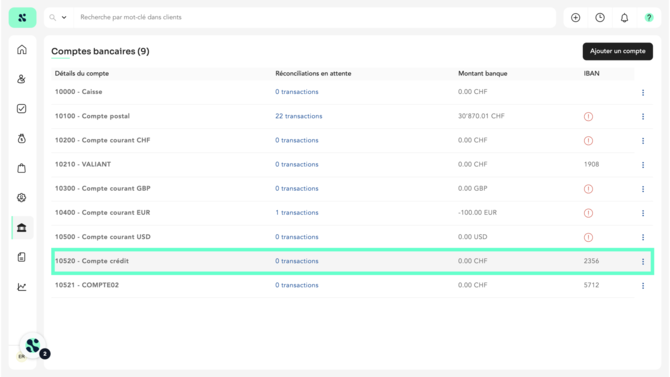Open row menu for 10520 - Compte crédit
This screenshot has height=377, width=670.
click(x=643, y=261)
